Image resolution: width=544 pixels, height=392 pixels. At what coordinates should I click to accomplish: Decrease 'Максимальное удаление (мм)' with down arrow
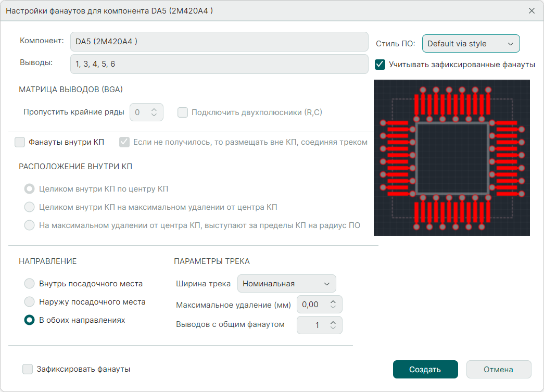(333, 308)
